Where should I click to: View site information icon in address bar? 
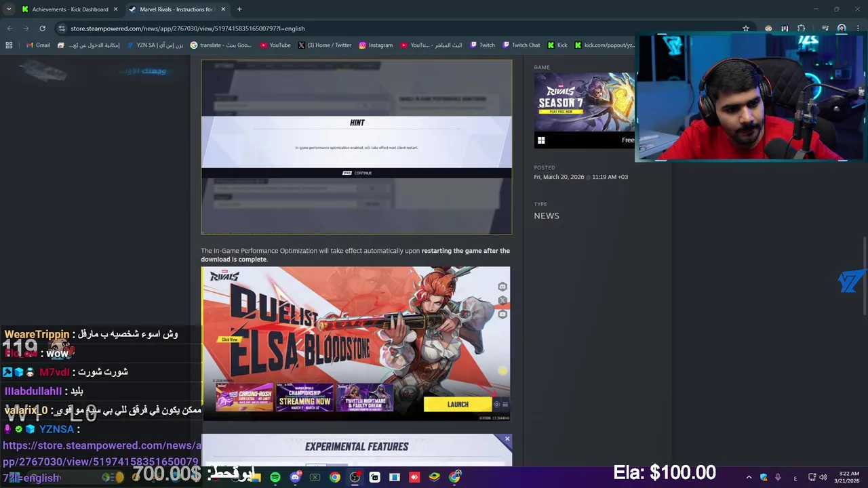click(62, 28)
